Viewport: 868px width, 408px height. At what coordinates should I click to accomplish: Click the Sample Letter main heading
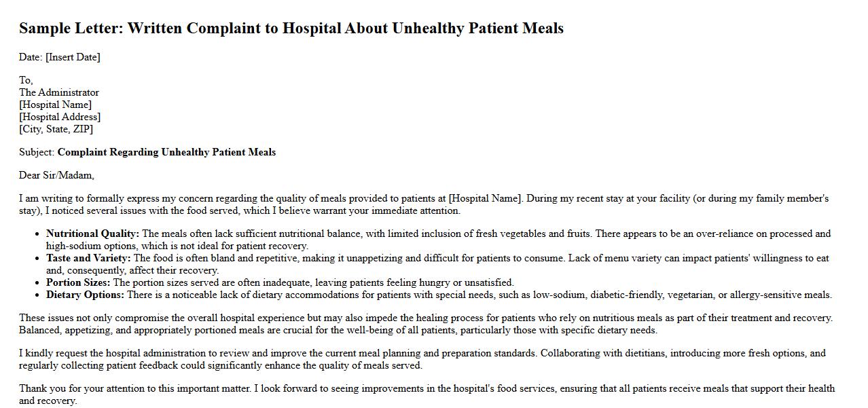[291, 29]
